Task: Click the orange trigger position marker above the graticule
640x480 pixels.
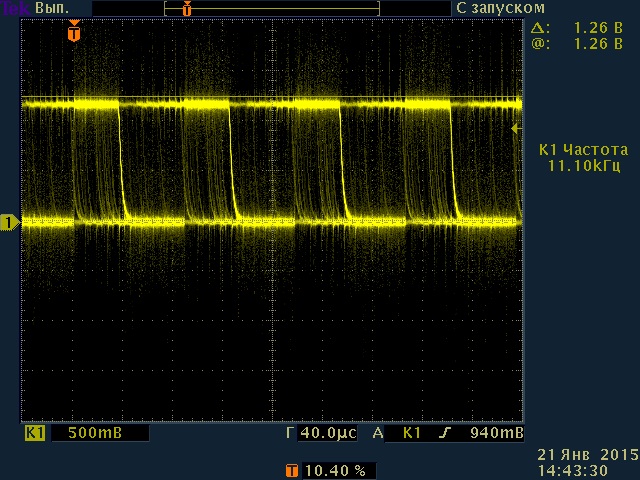Action: (x=73, y=33)
